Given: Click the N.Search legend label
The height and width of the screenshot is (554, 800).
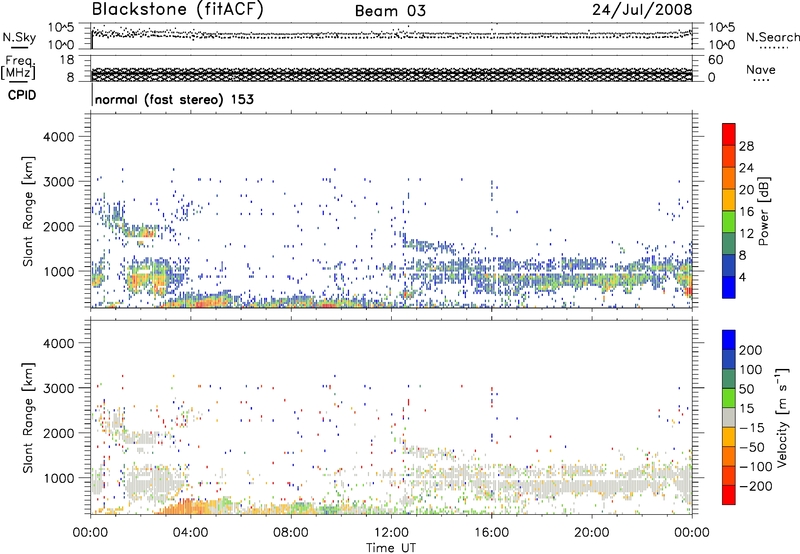Looking at the screenshot, I should click(x=772, y=37).
